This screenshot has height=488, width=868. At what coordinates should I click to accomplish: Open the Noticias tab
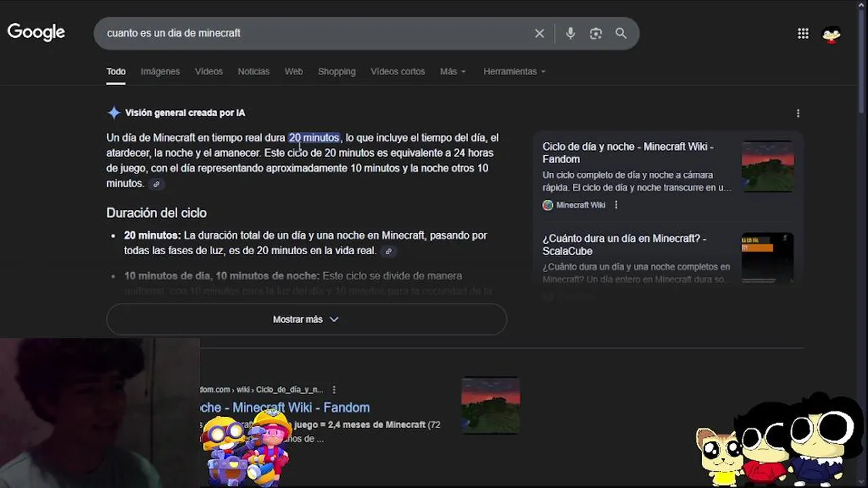tap(254, 71)
